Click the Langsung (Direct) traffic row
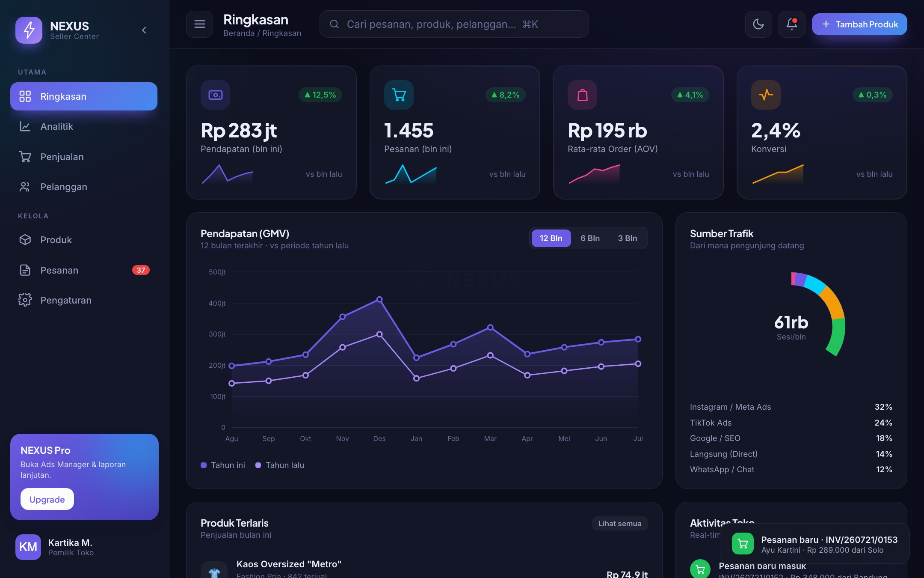The width and height of the screenshot is (924, 578). (x=791, y=454)
